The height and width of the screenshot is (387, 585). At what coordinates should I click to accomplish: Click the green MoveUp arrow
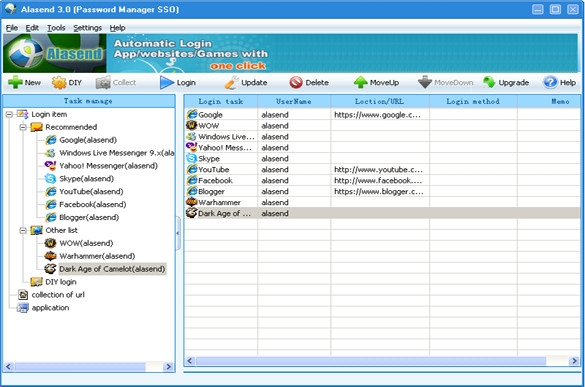(360, 82)
